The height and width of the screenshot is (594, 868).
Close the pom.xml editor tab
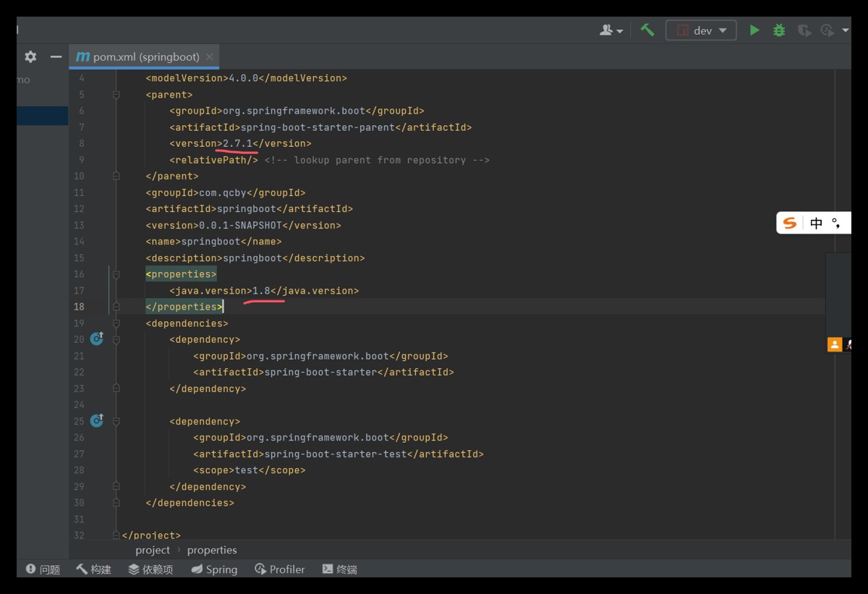(209, 57)
